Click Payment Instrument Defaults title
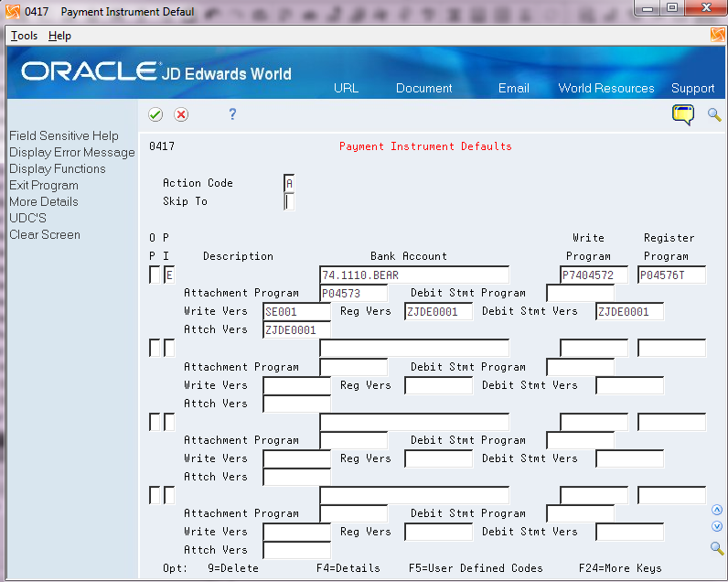The image size is (728, 582). [x=425, y=146]
